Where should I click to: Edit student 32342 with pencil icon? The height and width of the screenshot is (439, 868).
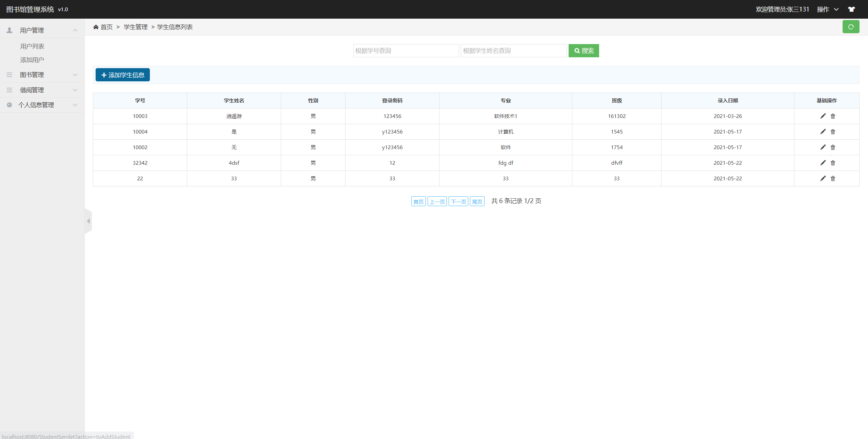pos(823,163)
